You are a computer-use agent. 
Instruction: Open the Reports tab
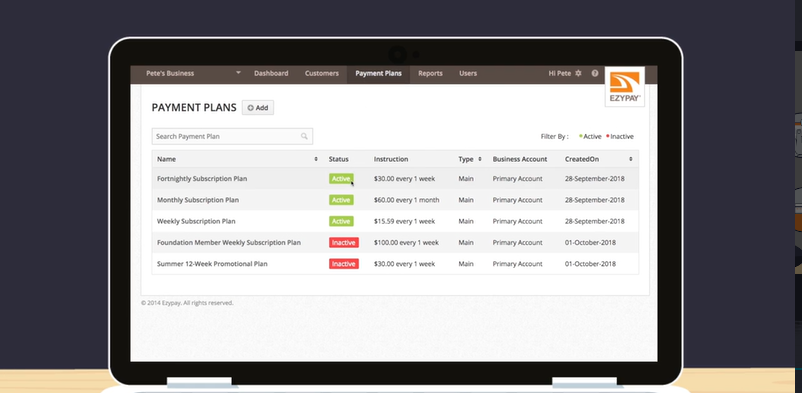pyautogui.click(x=430, y=73)
